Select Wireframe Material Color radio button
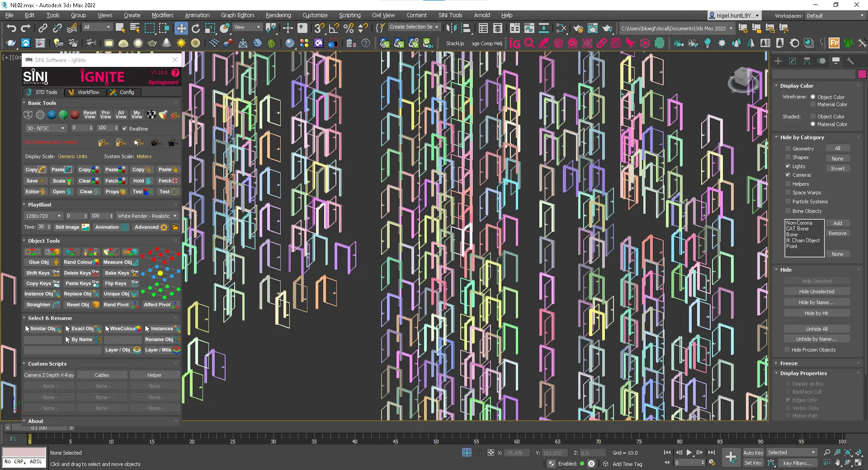Screen dimensions: 868x470 813,104
